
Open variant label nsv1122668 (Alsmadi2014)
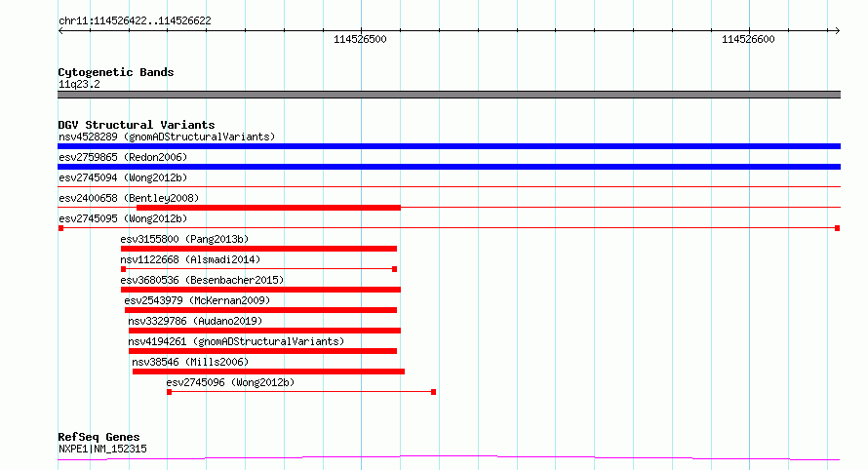point(190,259)
